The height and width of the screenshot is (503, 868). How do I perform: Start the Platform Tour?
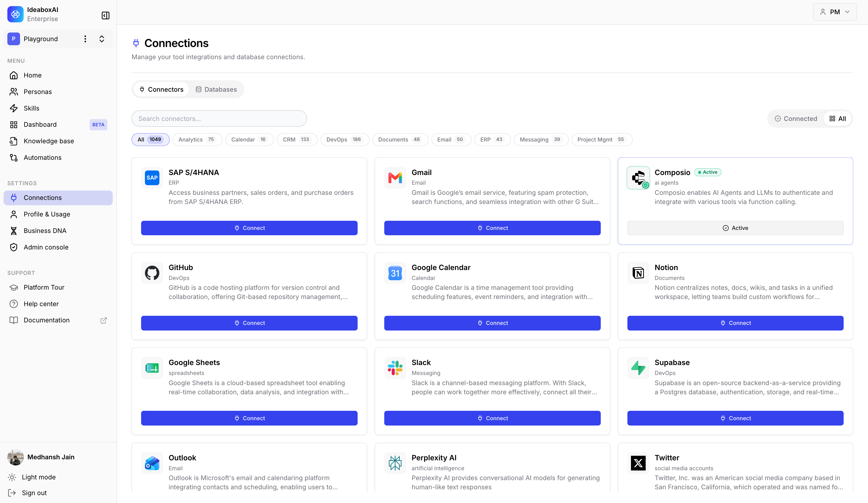point(58,288)
